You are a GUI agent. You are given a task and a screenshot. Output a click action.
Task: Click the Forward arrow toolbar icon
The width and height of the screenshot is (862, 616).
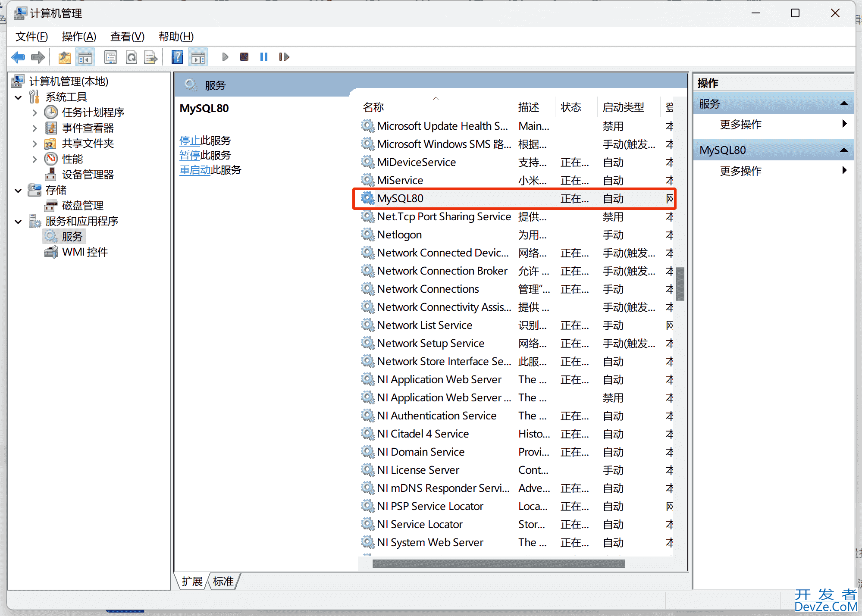click(x=38, y=57)
